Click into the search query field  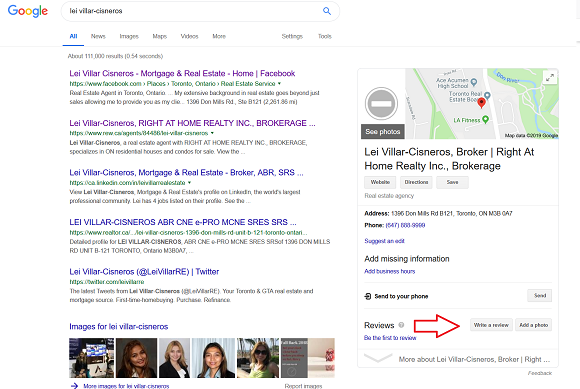point(192,11)
